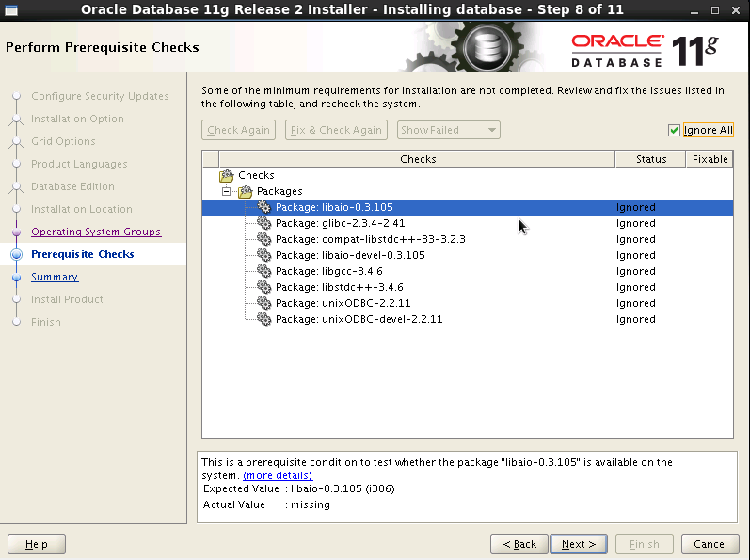750x560 pixels.
Task: Click the window menu icon in title bar
Action: [x=11, y=9]
